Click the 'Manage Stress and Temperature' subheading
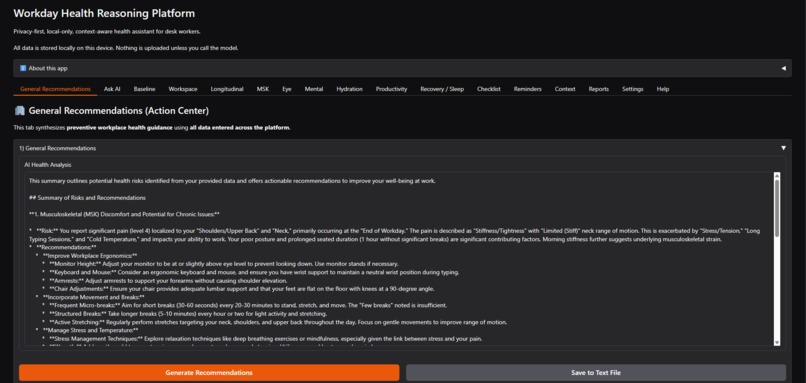 coord(87,331)
